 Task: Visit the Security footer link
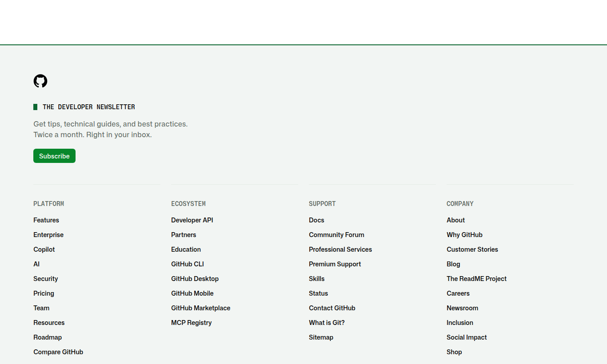coord(46,279)
